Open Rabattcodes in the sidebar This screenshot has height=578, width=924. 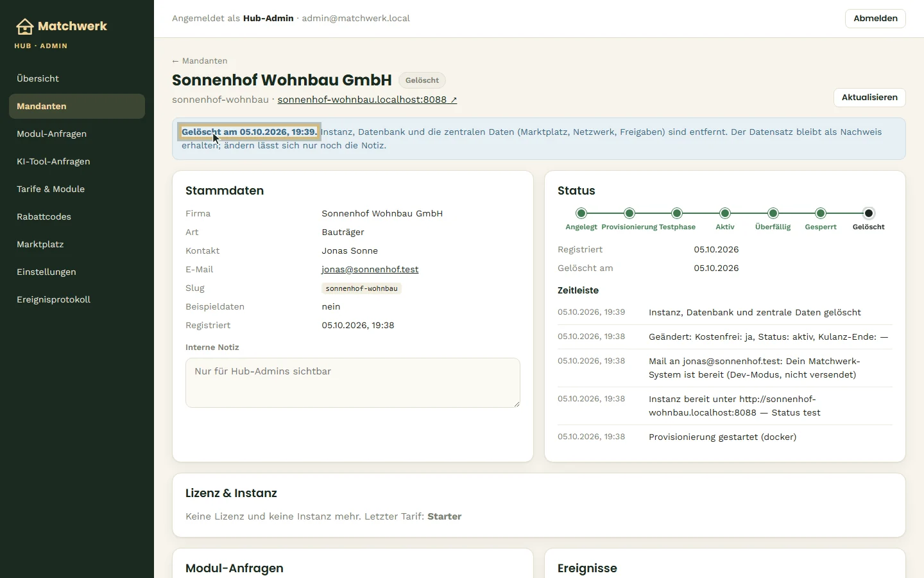click(x=77, y=216)
